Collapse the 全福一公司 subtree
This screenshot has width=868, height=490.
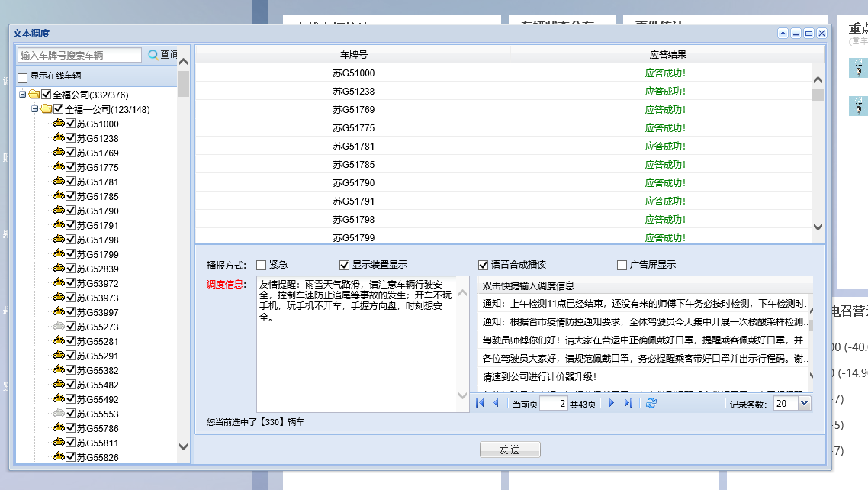35,109
